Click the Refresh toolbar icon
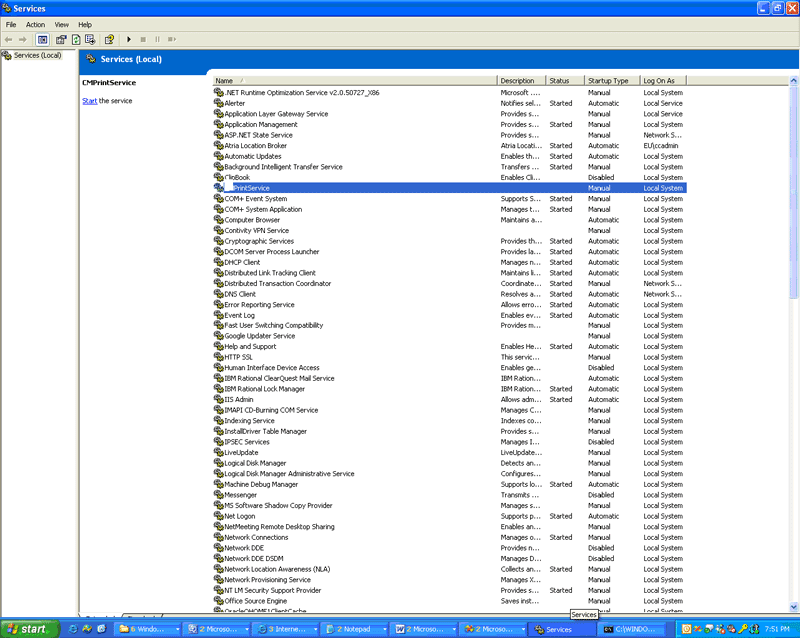800x638 pixels. coord(76,39)
